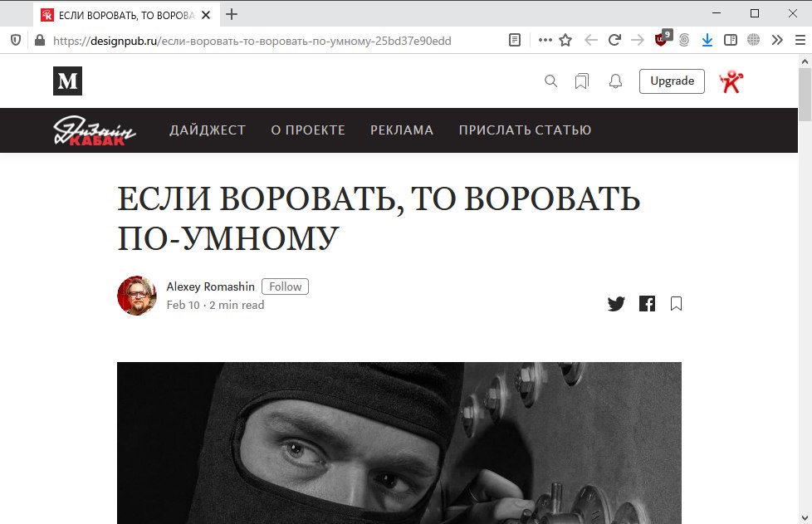Open the page actions three-dots menu
This screenshot has width=812, height=524.
545,39
